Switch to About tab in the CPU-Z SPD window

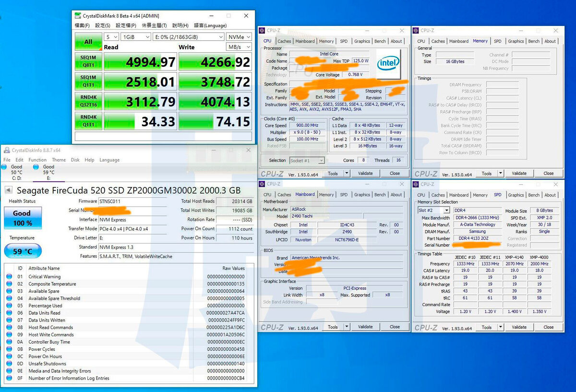[550, 195]
